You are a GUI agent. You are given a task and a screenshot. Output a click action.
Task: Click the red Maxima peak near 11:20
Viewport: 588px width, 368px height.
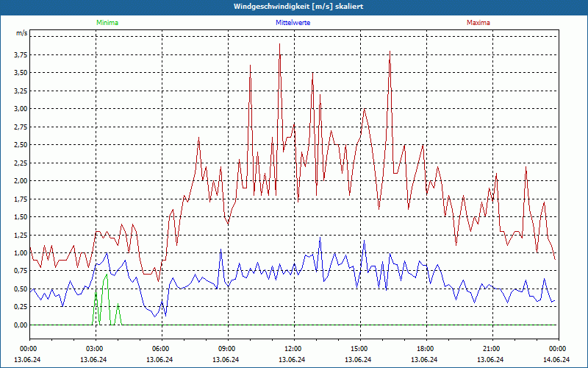coord(280,44)
